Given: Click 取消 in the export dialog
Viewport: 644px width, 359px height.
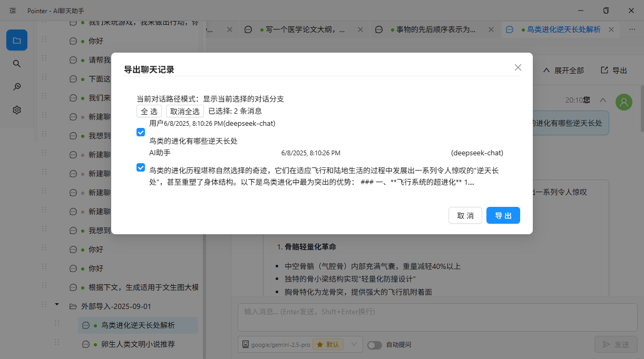Looking at the screenshot, I should [465, 215].
